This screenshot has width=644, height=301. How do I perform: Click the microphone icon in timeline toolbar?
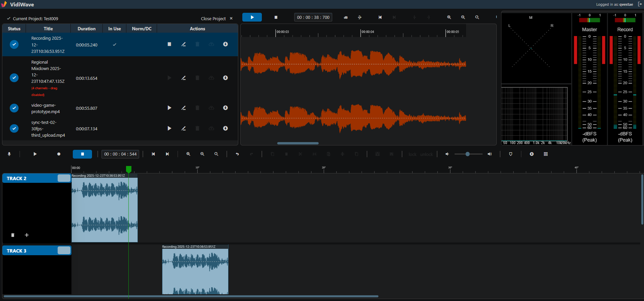(9, 154)
